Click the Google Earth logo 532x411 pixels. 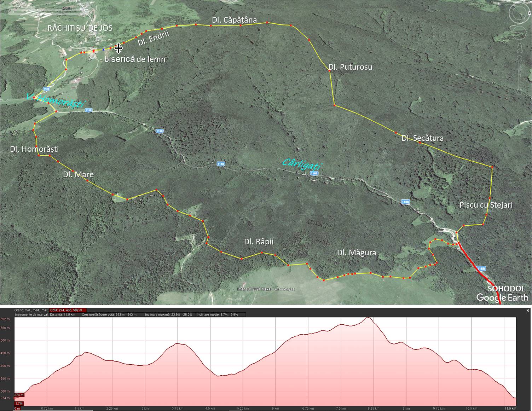[x=502, y=297]
